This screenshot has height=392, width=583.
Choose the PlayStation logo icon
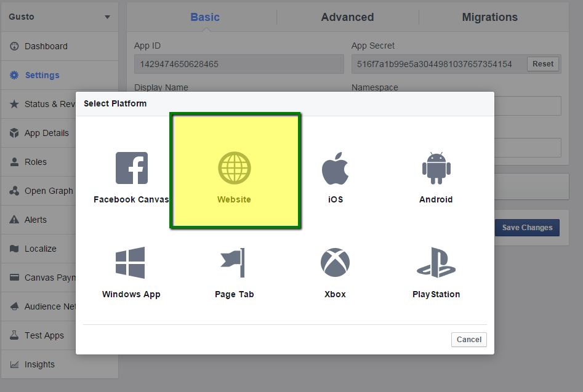point(436,262)
